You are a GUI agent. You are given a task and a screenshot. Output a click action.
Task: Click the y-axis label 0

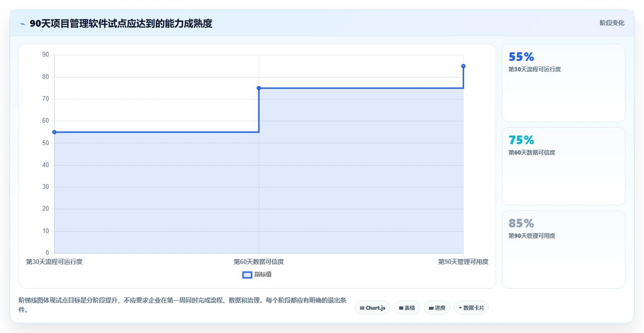click(47, 253)
